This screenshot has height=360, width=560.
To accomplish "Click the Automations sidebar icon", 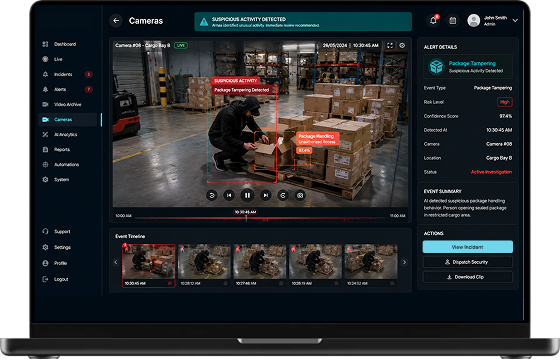I will point(45,165).
